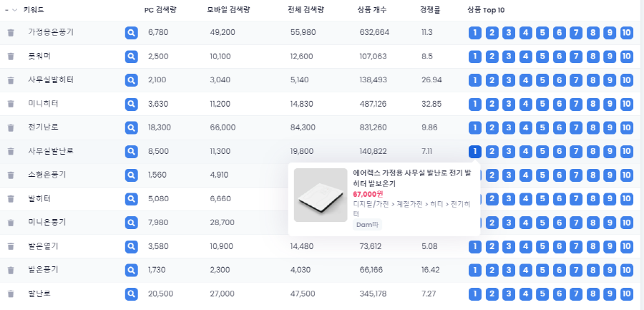Sort by 경쟁률 column header

(x=431, y=10)
